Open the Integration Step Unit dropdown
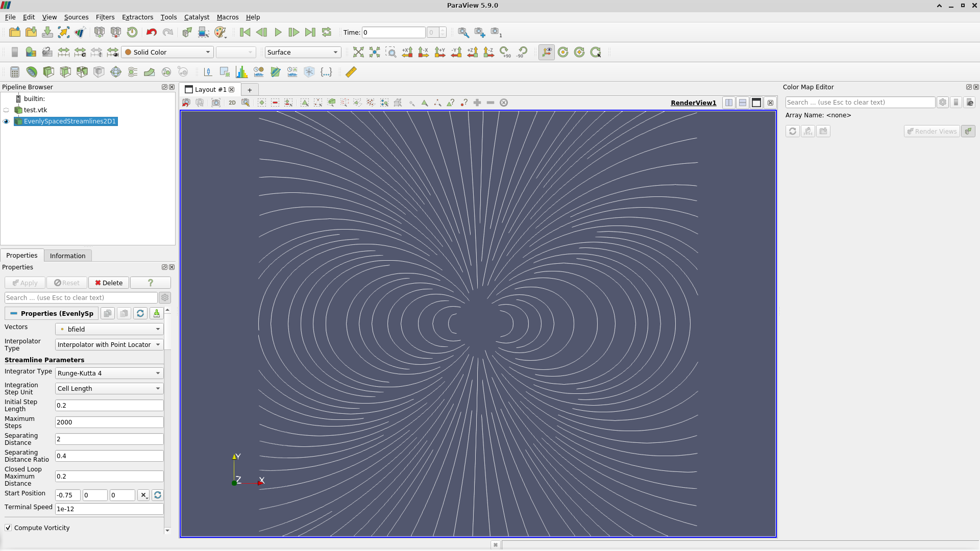The height and width of the screenshot is (551, 980). pos(109,388)
